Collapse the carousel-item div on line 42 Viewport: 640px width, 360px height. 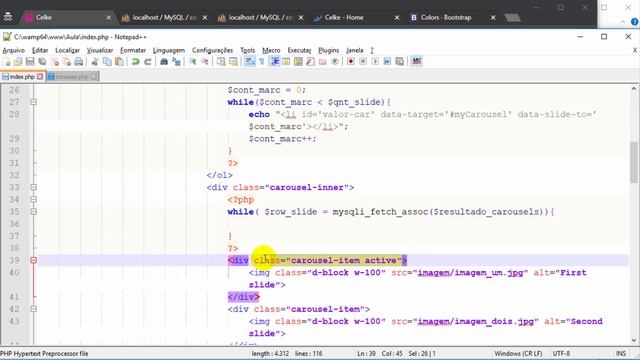[33, 309]
